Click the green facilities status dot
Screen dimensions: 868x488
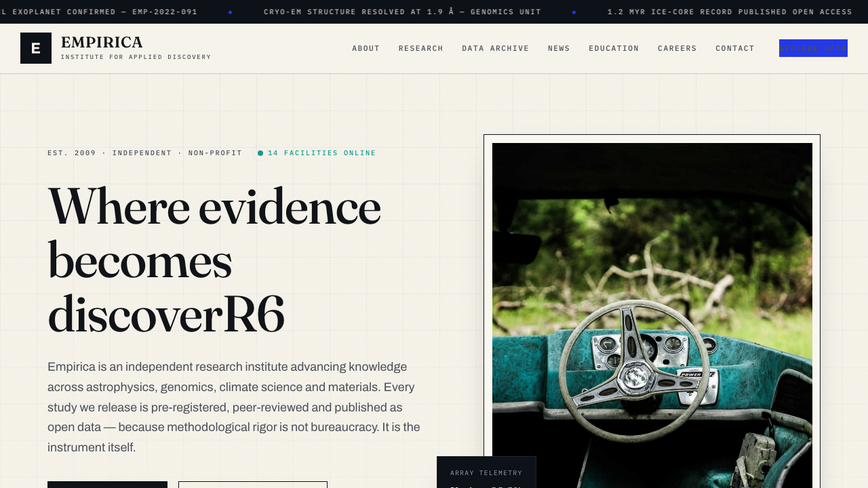click(x=260, y=153)
